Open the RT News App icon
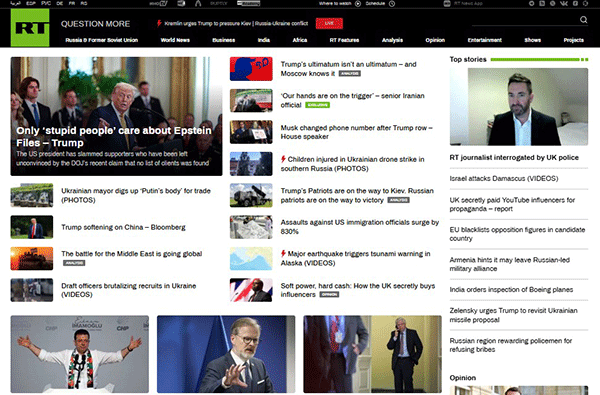Screen dimensions: 600x395 tap(447, 3)
